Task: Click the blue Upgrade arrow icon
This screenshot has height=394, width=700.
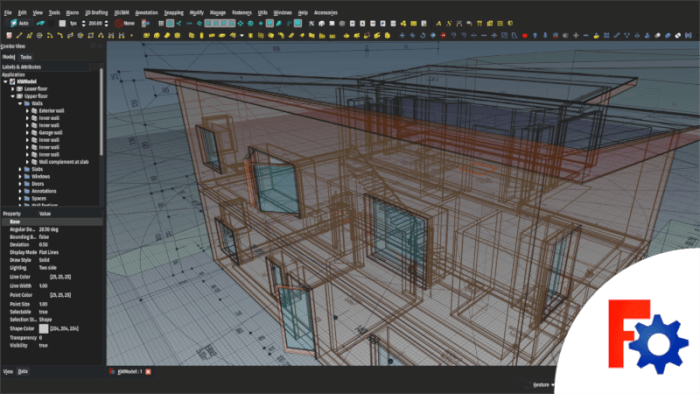Action: pyautogui.click(x=535, y=35)
